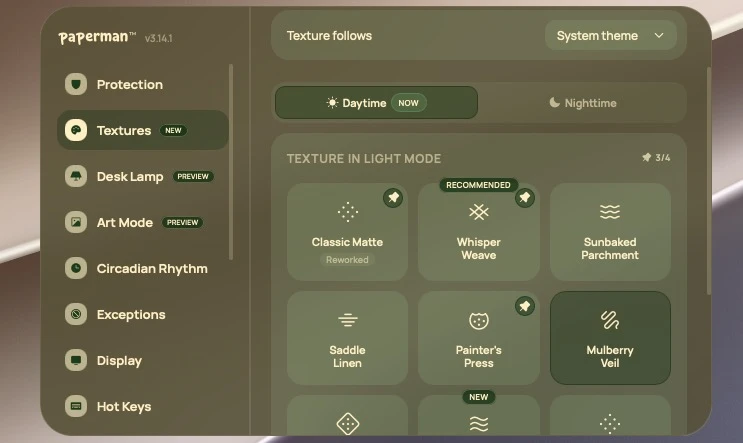Screen dimensions: 743x443
Task: Click the chevron arrow beside System theme
Action: pyautogui.click(x=659, y=36)
